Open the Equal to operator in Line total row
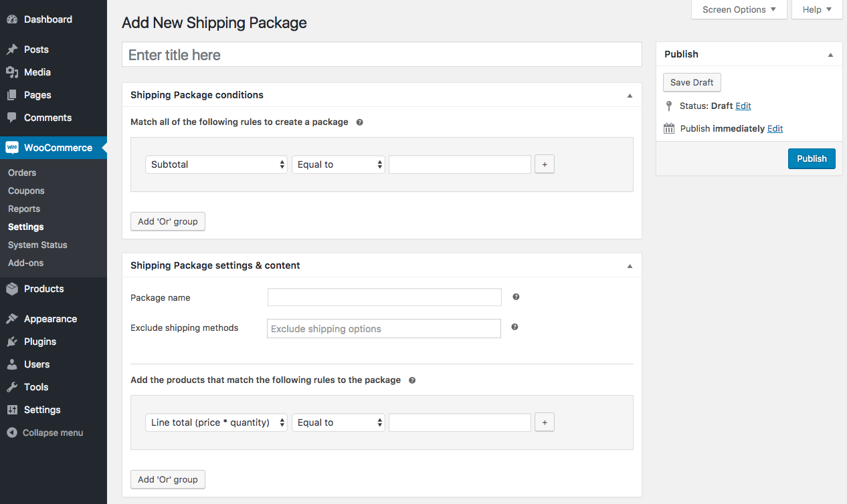The height and width of the screenshot is (504, 847). click(x=339, y=422)
